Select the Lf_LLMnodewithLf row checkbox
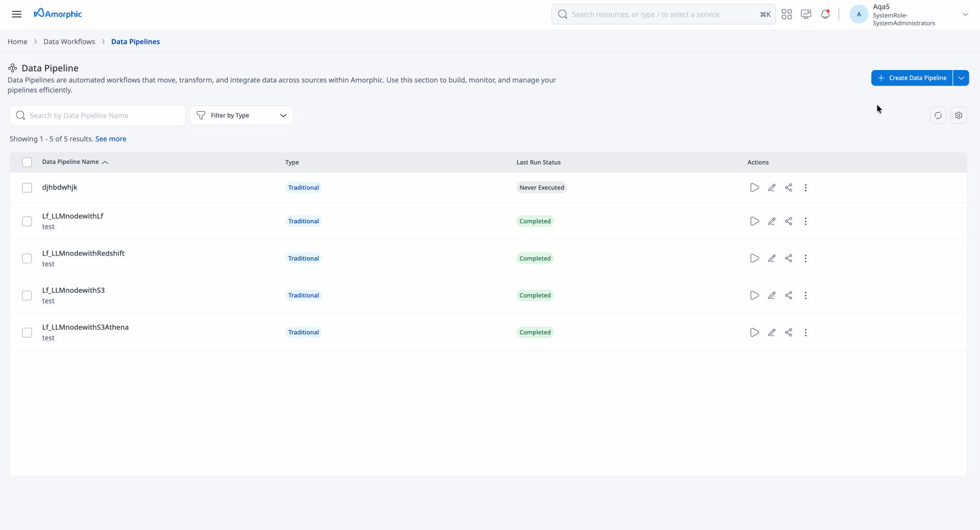 pyautogui.click(x=27, y=221)
